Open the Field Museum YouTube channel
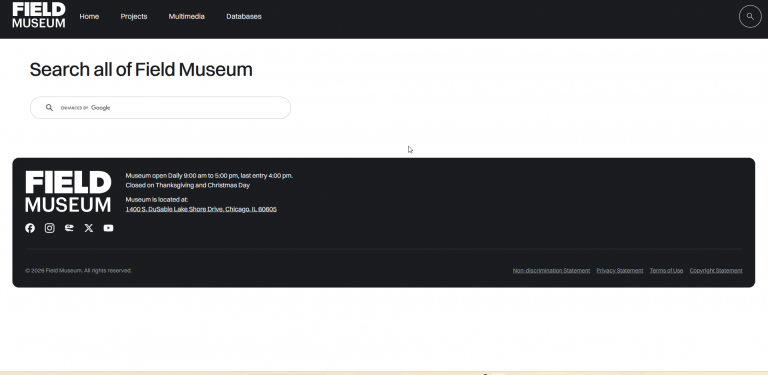 [108, 228]
